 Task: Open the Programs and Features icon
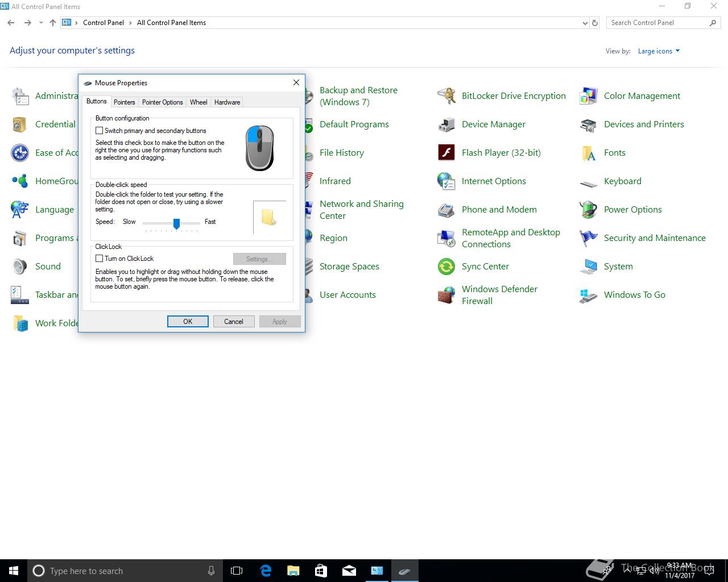pos(20,238)
